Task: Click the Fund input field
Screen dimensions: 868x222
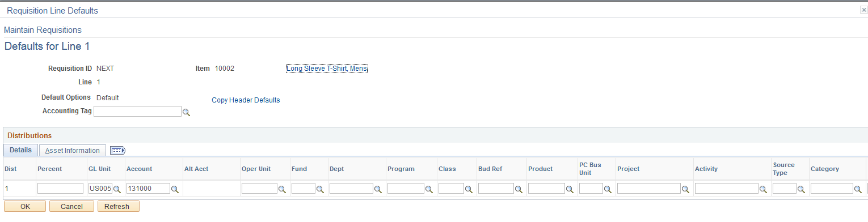Action: click(303, 189)
